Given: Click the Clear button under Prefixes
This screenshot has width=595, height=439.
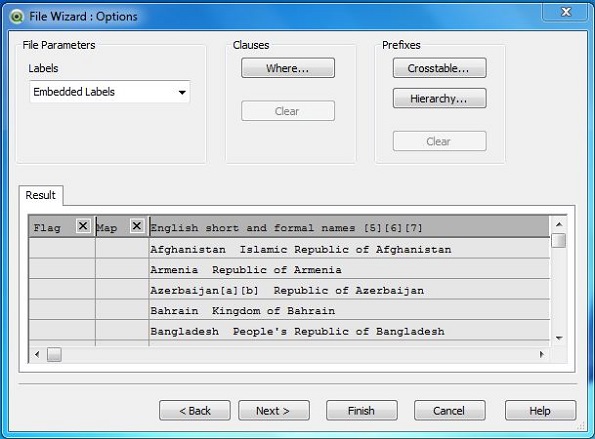Looking at the screenshot, I should point(439,141).
